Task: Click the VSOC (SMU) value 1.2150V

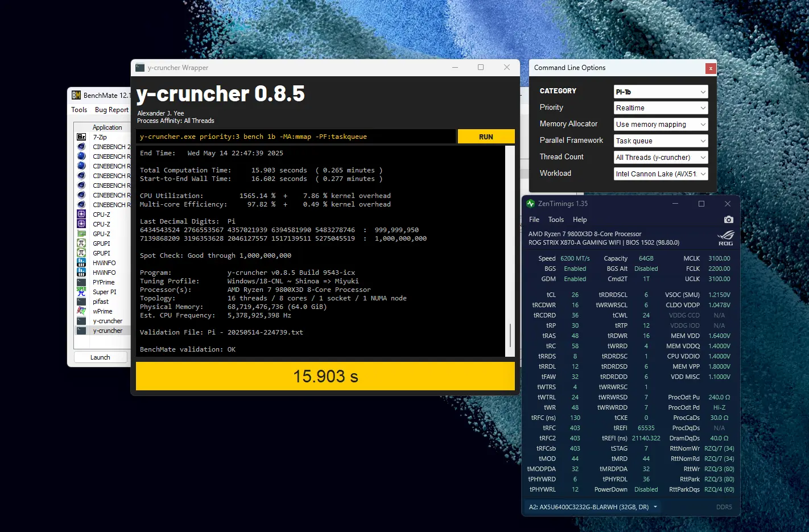Action: [719, 295]
